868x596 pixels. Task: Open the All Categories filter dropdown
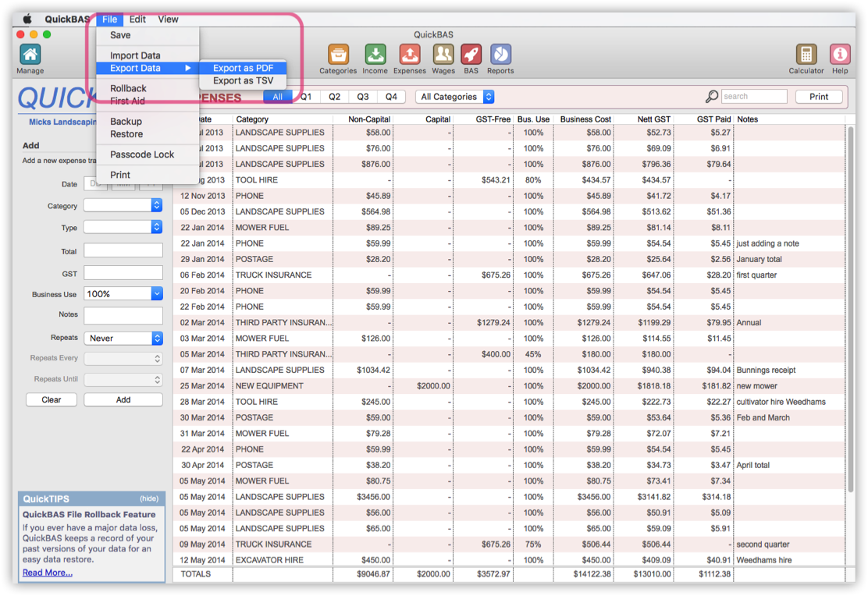click(x=452, y=97)
